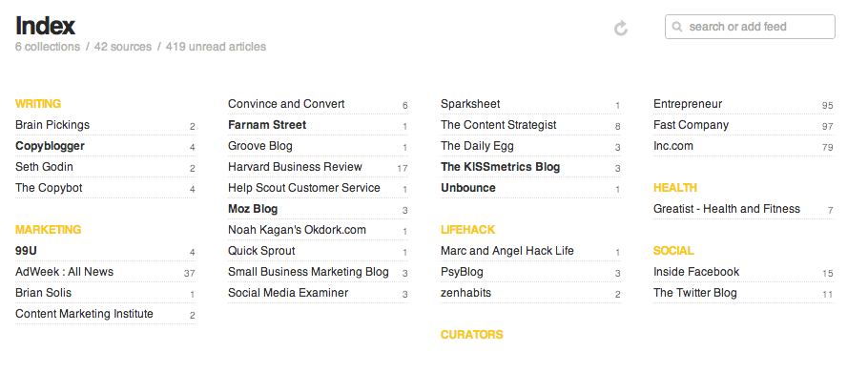Screen dimensions: 868x373
Task: Open AdWeek : All News source
Action: (x=105, y=272)
